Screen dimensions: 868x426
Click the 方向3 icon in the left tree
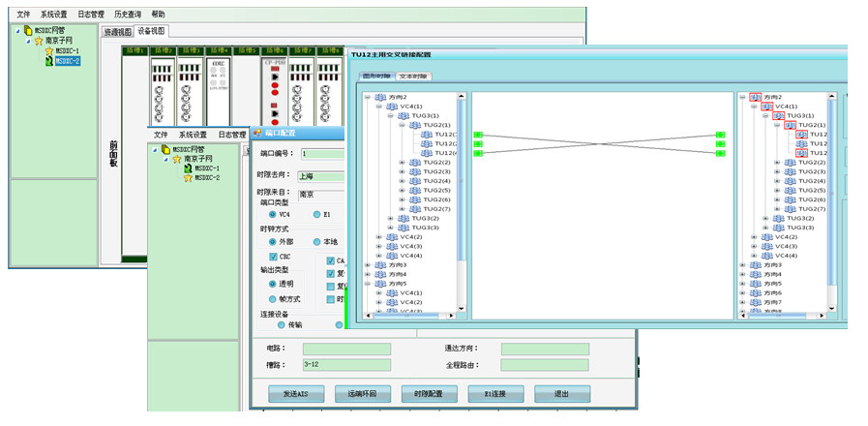point(380,264)
